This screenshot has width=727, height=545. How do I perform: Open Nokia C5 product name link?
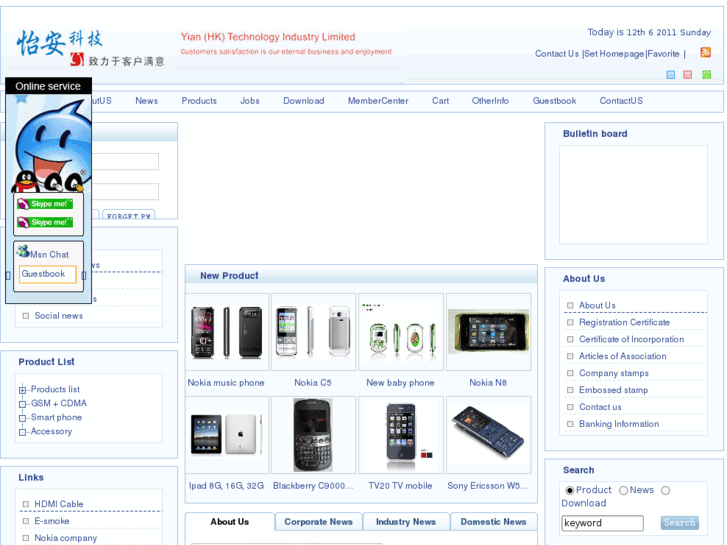(313, 383)
